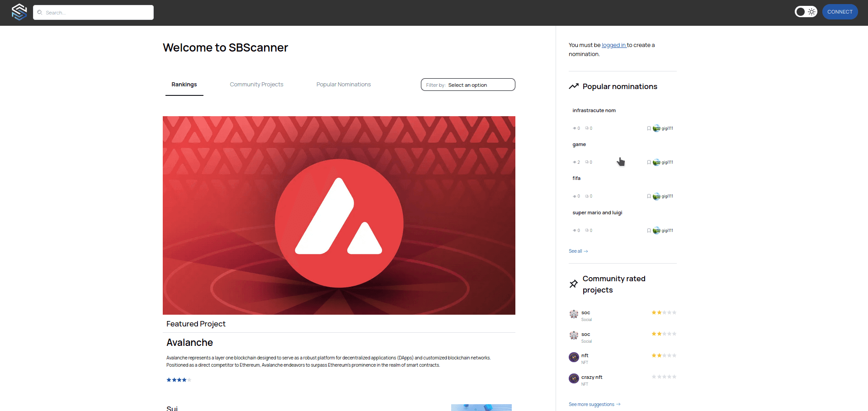Click views eye icon of game nomination

(x=575, y=162)
